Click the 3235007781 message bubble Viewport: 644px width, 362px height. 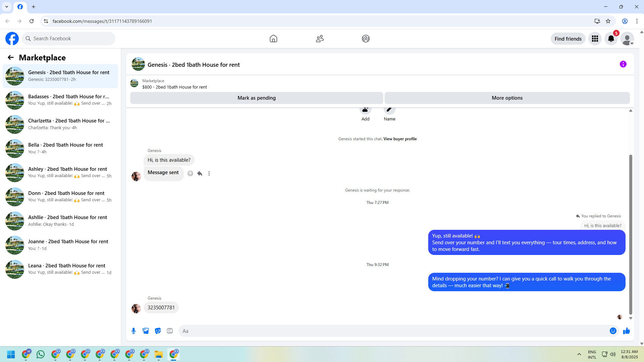point(161,308)
